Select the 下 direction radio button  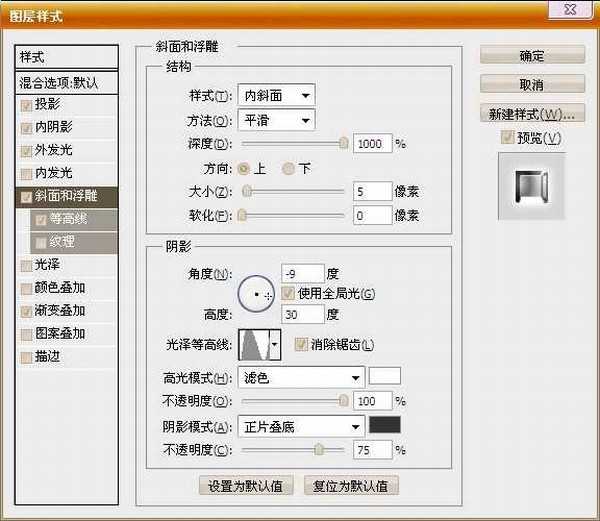pos(290,168)
